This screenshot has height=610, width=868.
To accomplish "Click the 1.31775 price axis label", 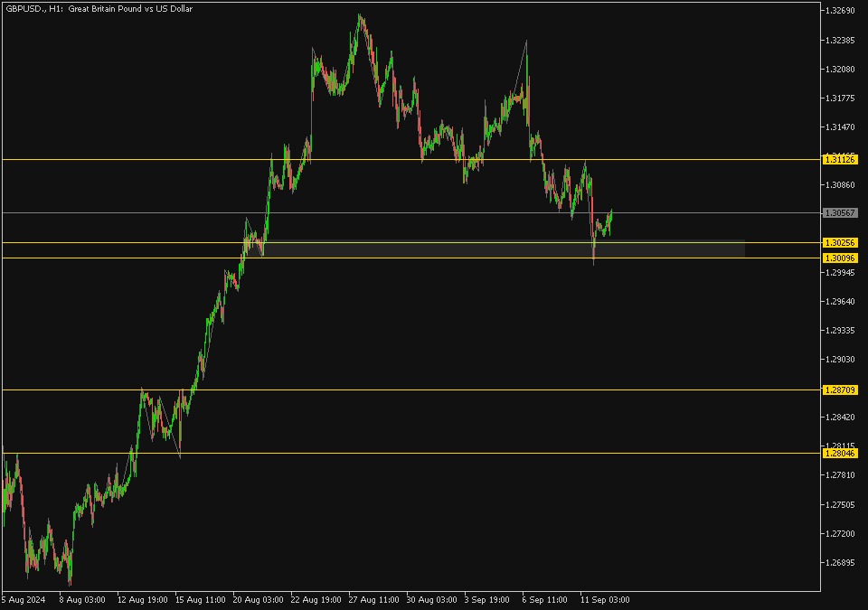I will coord(840,98).
